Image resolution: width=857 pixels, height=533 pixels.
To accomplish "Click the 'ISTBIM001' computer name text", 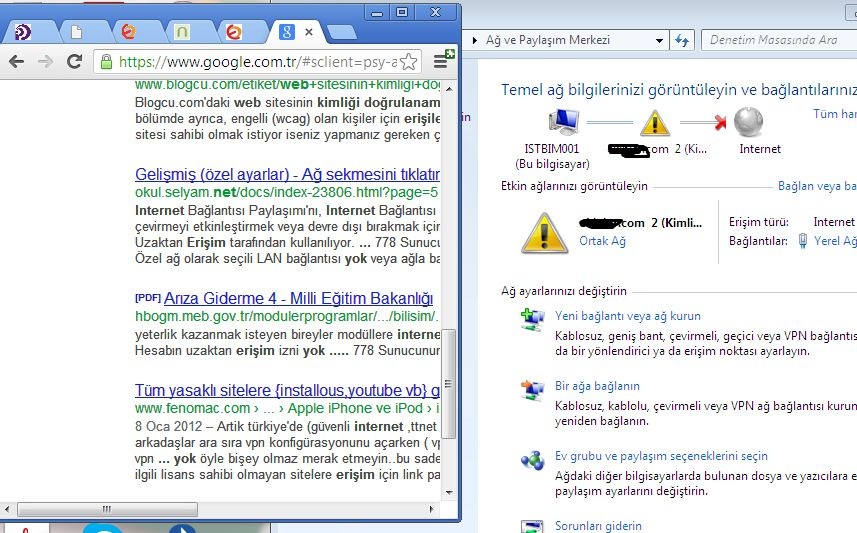I will coord(551,149).
